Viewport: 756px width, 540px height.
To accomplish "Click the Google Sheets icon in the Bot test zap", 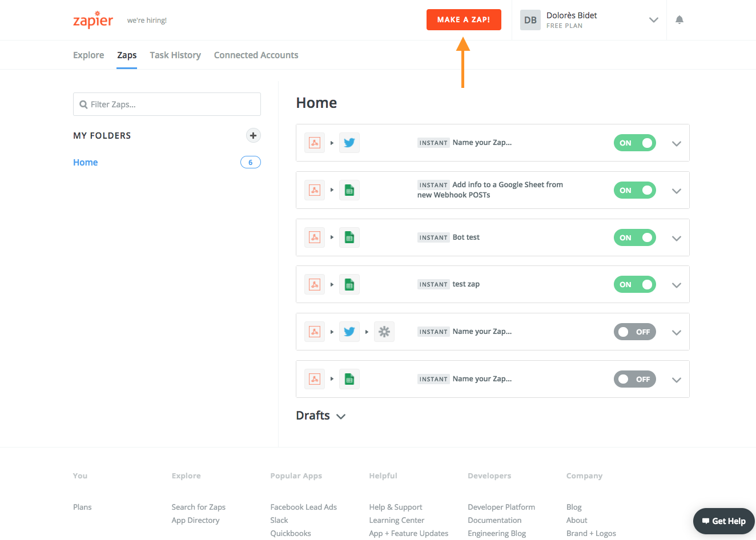I will click(349, 237).
